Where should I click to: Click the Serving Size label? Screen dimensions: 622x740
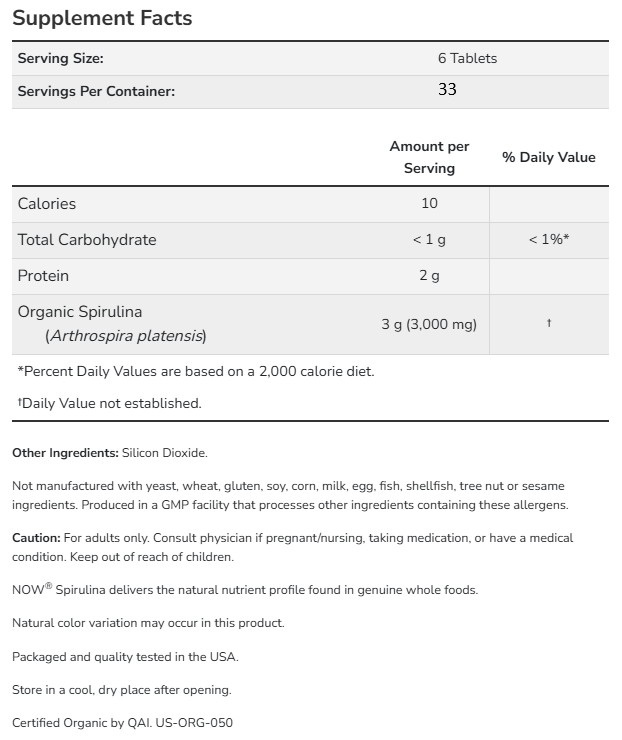tap(61, 59)
